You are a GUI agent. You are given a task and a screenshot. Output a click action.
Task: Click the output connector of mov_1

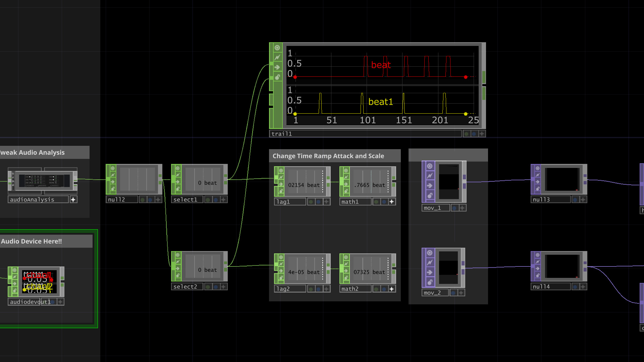(464, 181)
